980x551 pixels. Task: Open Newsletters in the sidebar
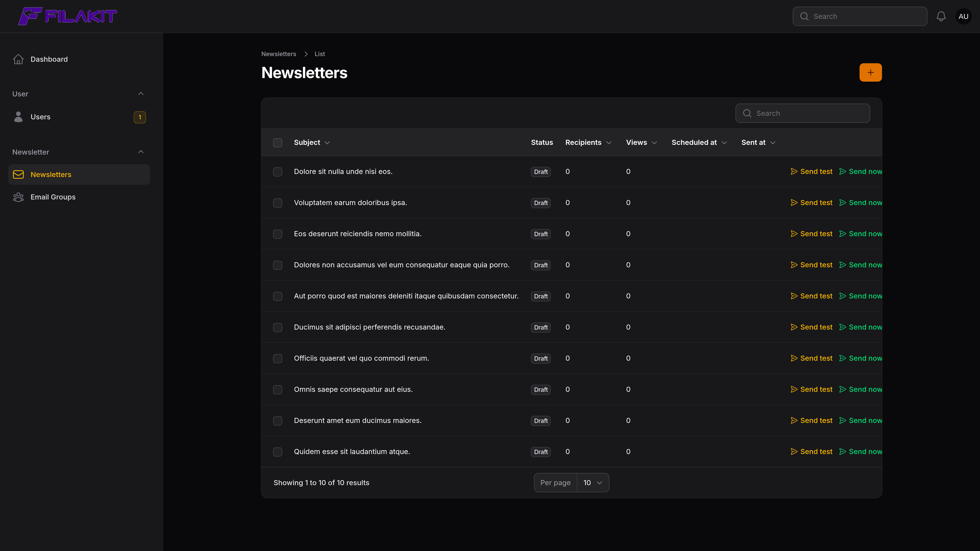click(x=79, y=174)
